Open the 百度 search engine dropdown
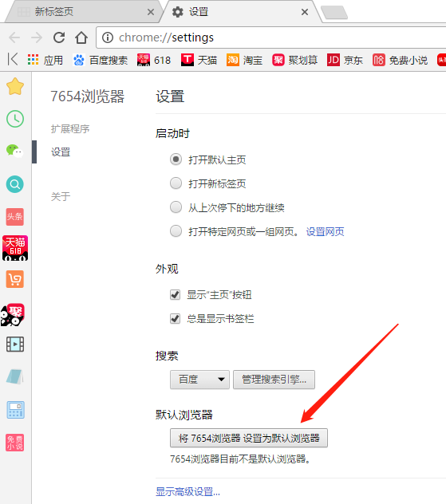The image size is (446, 504). [199, 380]
